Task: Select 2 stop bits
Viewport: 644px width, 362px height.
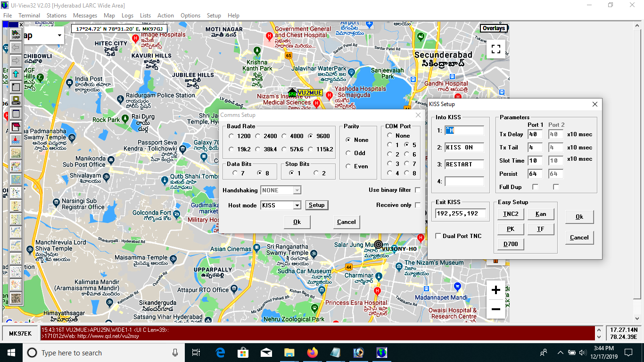Action: coord(315,173)
